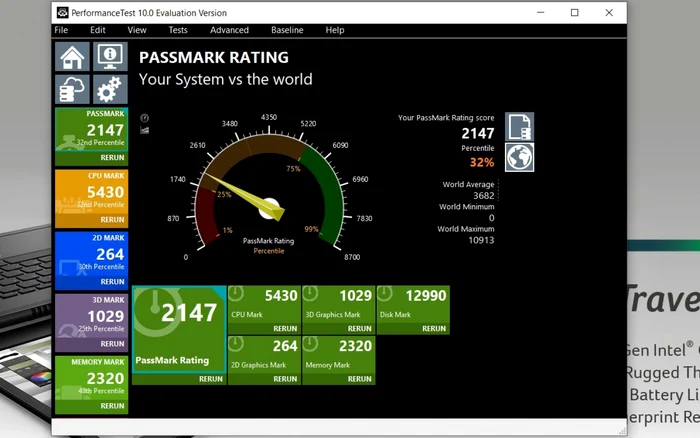Rerun the Disk Mark 12990 tile

[434, 329]
